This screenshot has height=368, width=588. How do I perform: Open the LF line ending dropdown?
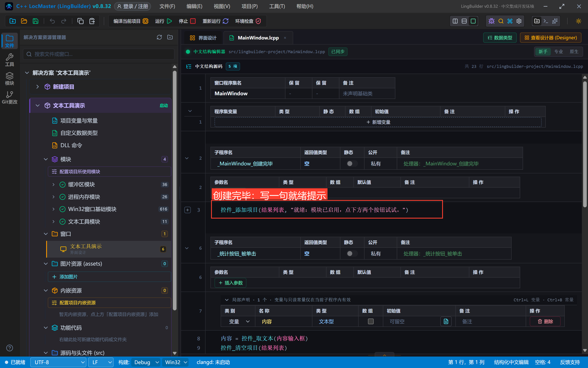click(101, 362)
